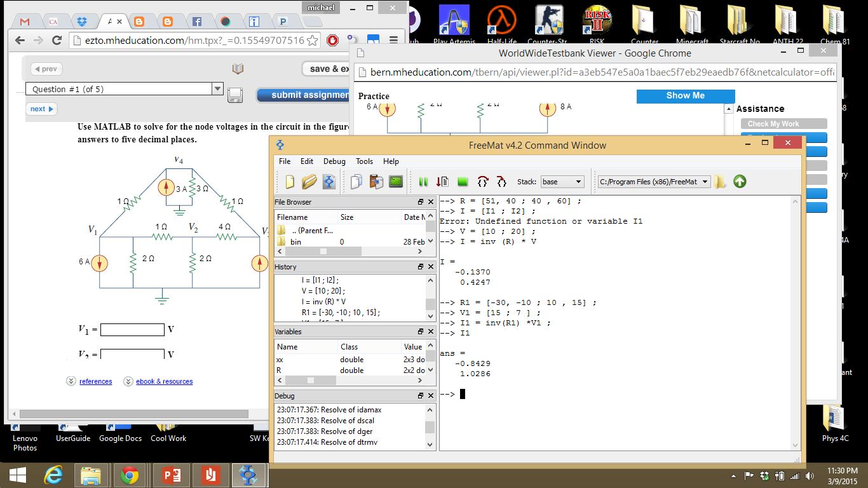Open the Stack dropdown showing base
The image size is (868, 488).
(x=562, y=182)
